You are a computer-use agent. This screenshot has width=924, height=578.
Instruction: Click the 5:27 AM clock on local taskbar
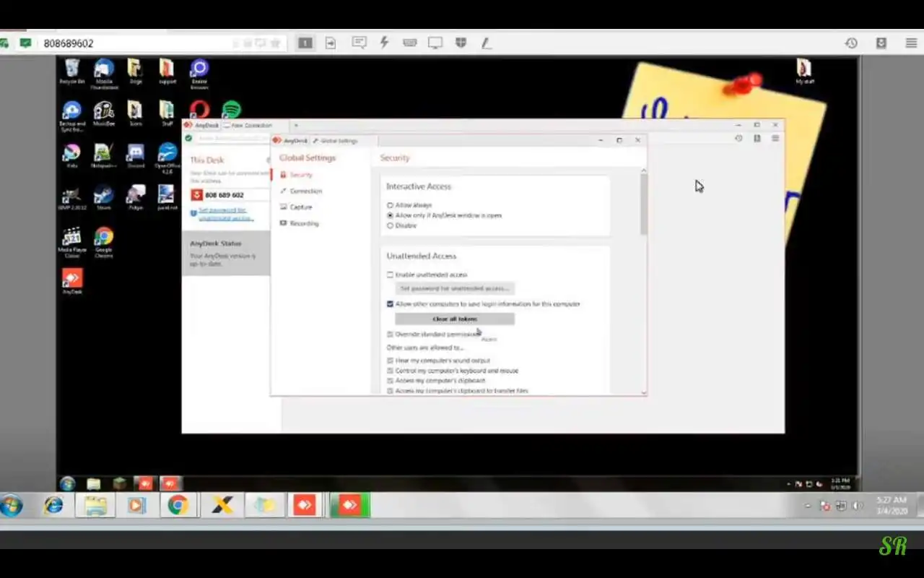891,505
